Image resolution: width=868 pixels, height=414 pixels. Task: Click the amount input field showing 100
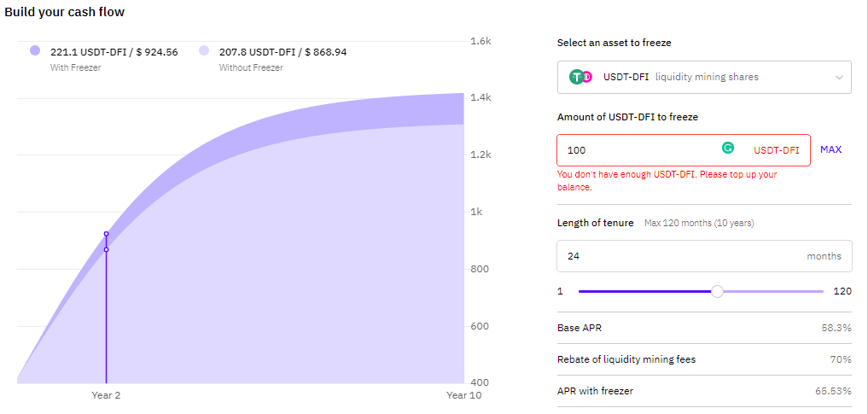click(684, 150)
